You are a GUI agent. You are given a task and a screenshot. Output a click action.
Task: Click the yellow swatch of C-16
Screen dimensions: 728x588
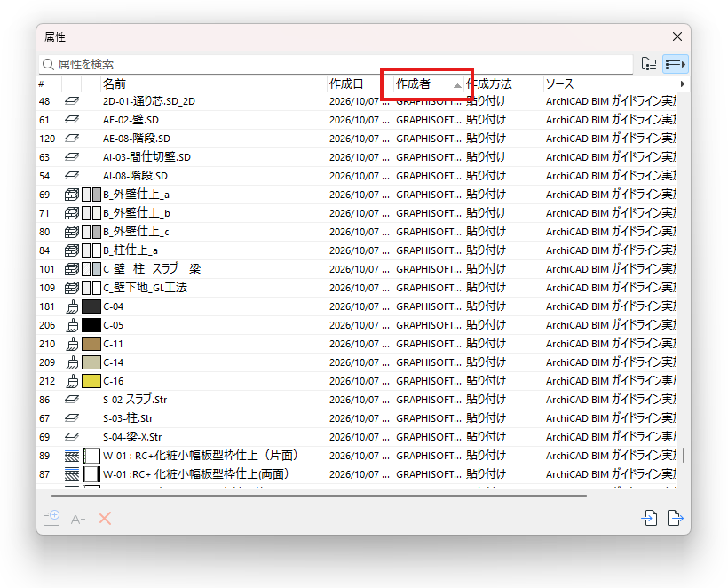tap(91, 381)
